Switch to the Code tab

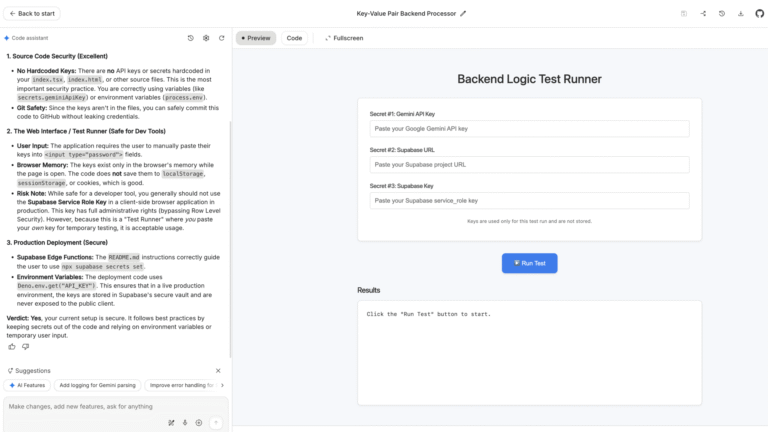tap(294, 38)
